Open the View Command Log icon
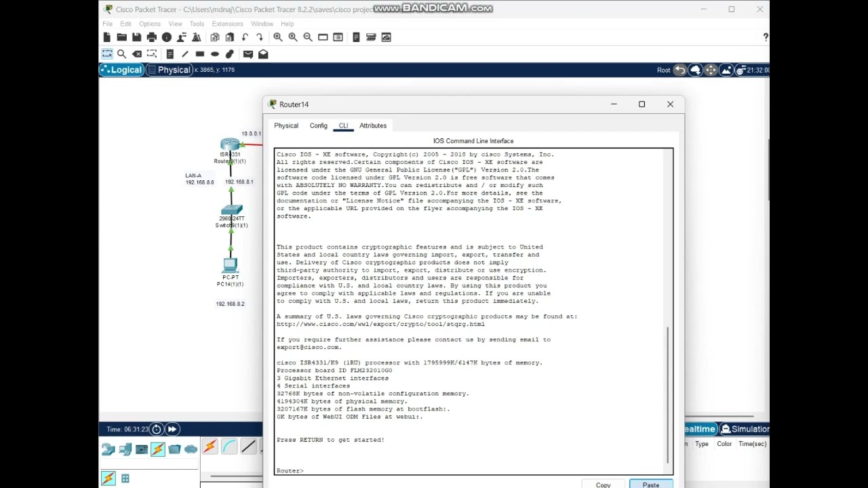 [x=356, y=37]
